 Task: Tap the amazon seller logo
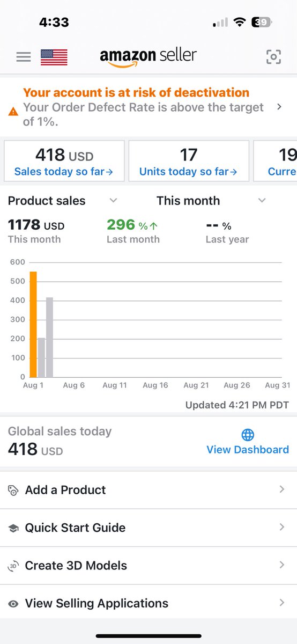(x=148, y=57)
